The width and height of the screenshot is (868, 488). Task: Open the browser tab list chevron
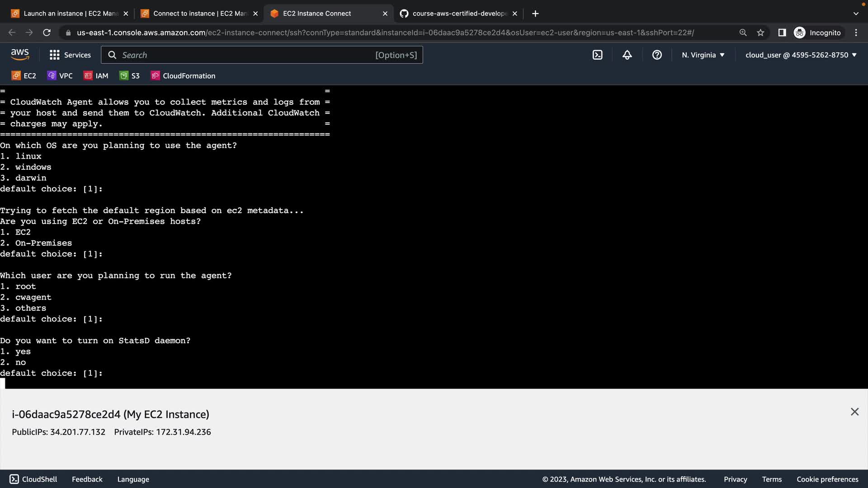pyautogui.click(x=855, y=14)
